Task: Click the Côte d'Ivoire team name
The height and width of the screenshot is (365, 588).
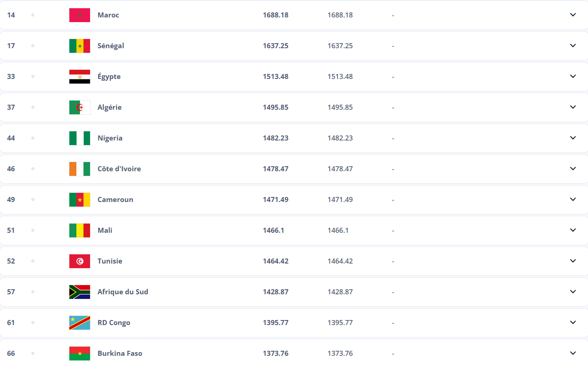Action: tap(119, 169)
